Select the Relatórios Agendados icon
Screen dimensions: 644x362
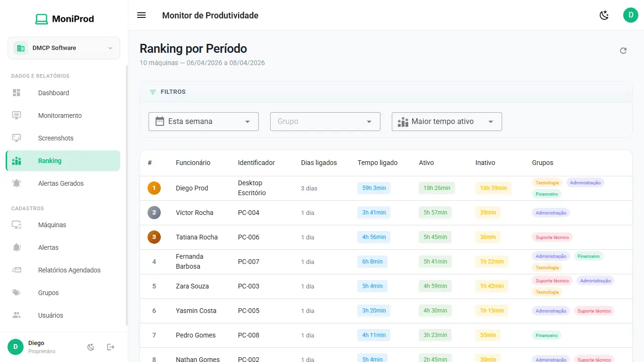click(16, 270)
